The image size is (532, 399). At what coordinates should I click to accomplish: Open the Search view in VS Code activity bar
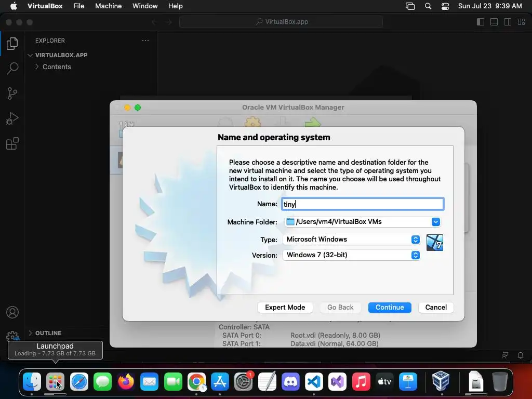12,68
